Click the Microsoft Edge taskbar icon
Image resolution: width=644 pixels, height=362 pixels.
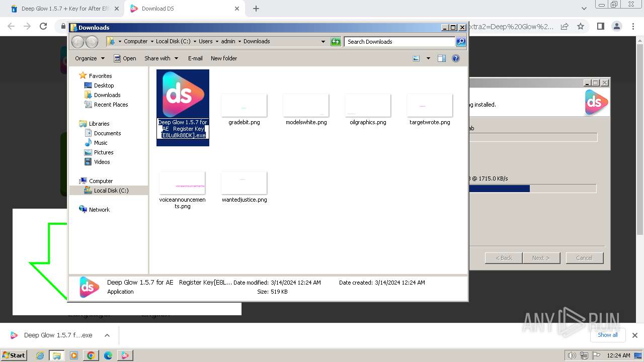pyautogui.click(x=108, y=355)
